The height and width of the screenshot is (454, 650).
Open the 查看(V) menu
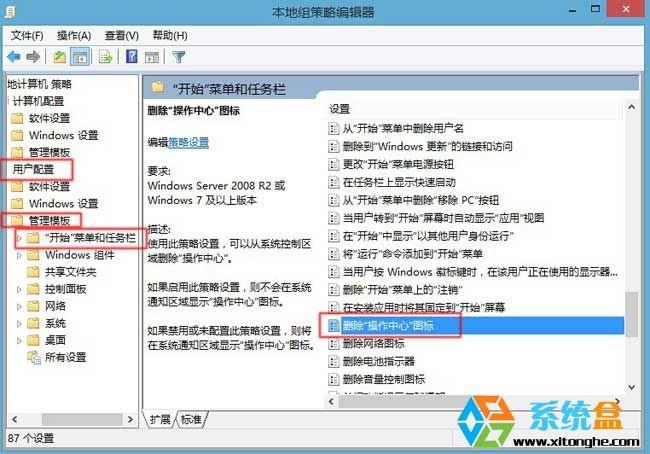pyautogui.click(x=121, y=36)
